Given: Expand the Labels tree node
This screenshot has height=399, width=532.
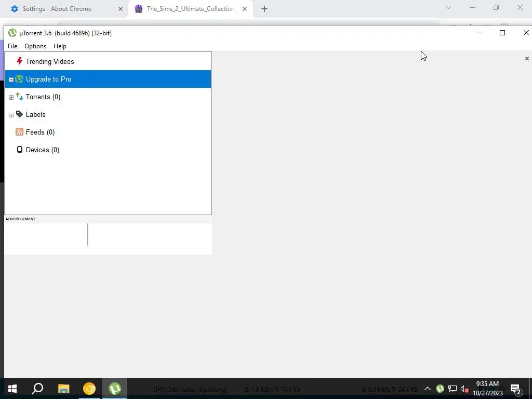Looking at the screenshot, I should pyautogui.click(x=11, y=115).
